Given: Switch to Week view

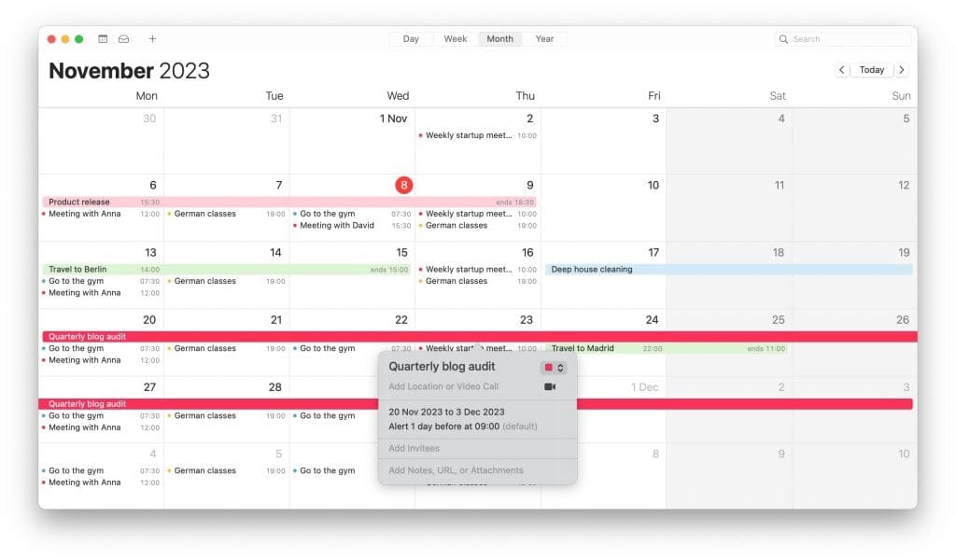Looking at the screenshot, I should 456,39.
